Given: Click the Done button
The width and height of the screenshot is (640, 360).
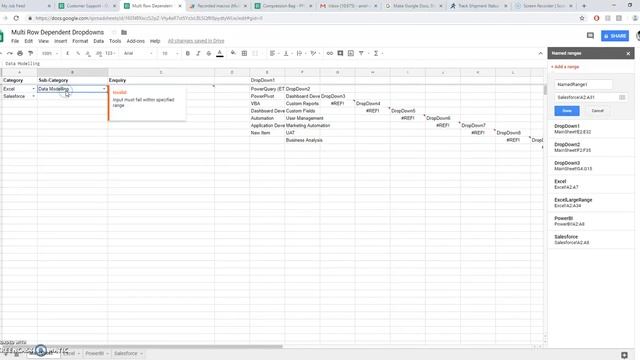Looking at the screenshot, I should pyautogui.click(x=567, y=111).
